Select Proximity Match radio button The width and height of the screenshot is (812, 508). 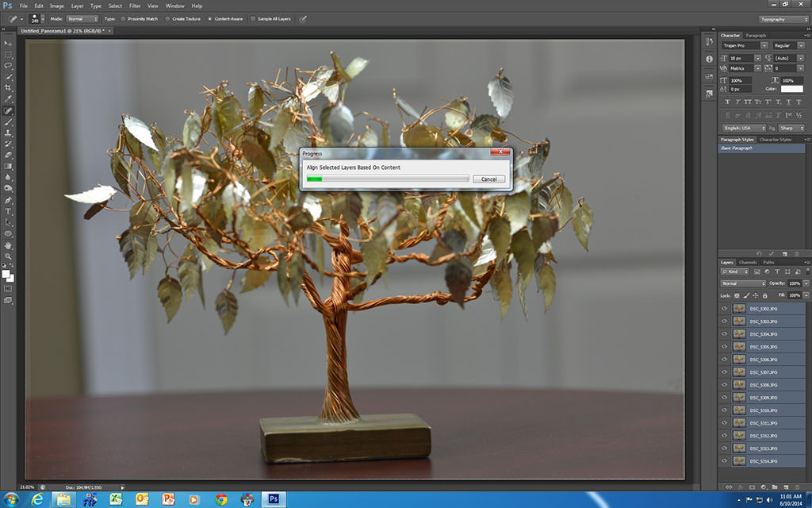[x=123, y=19]
